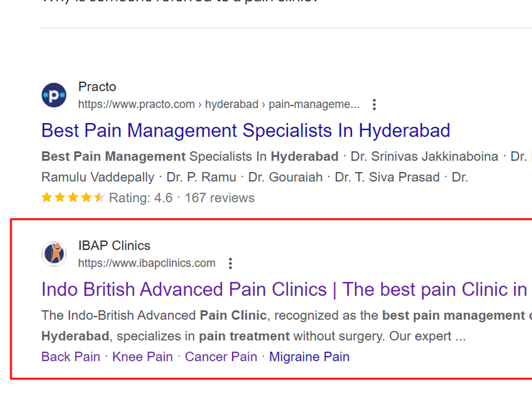Click the https://www.ibapclinics.com URL text

click(x=147, y=263)
